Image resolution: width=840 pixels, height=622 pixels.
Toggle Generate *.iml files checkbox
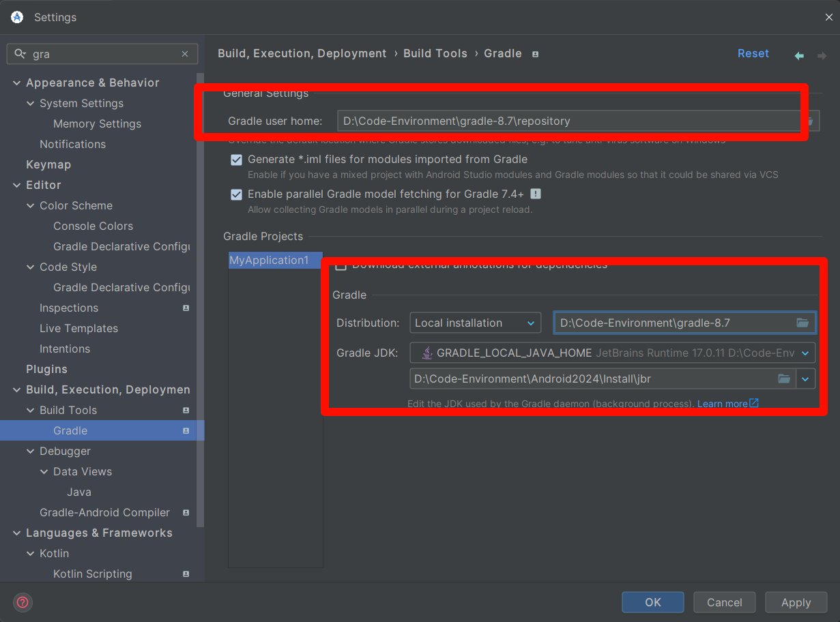point(237,160)
